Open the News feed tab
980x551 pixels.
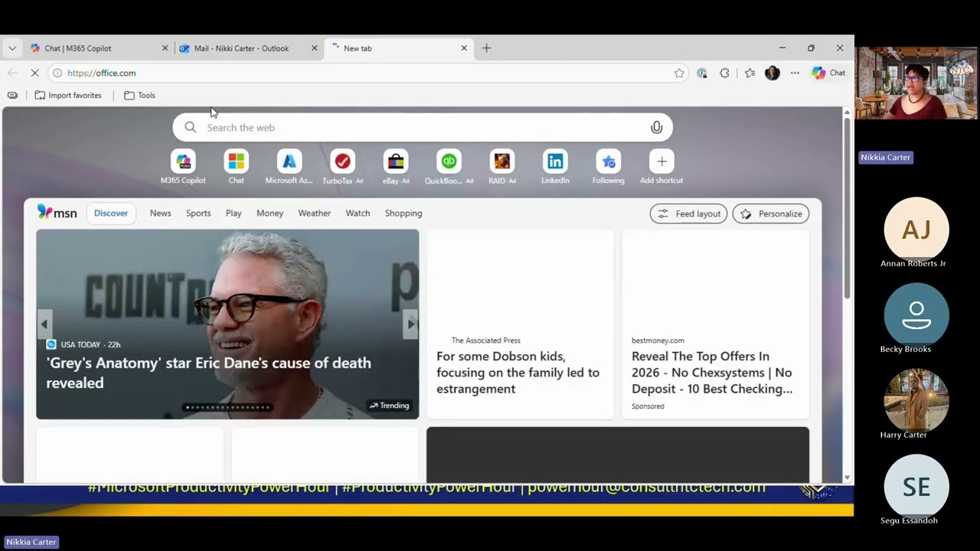point(160,214)
